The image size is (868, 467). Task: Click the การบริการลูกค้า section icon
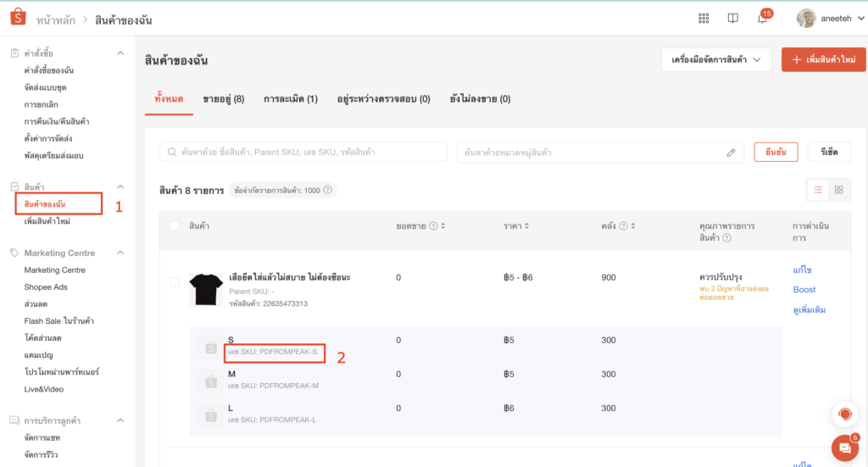click(14, 420)
